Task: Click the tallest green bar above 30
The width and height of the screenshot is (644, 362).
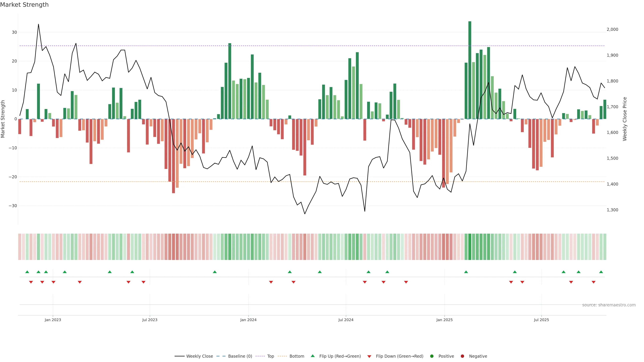Action: pos(470,70)
